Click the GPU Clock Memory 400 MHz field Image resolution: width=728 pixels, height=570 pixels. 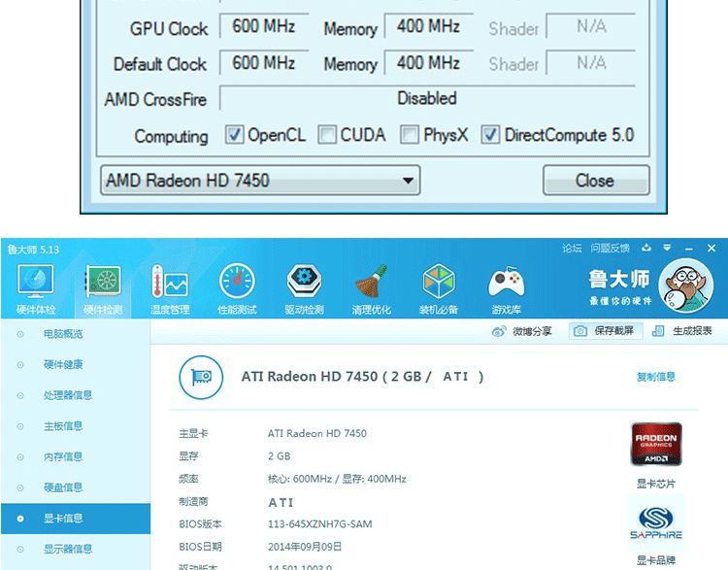428,26
